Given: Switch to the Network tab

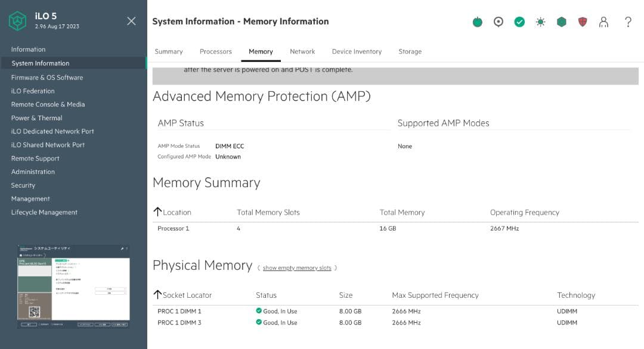Looking at the screenshot, I should point(302,51).
